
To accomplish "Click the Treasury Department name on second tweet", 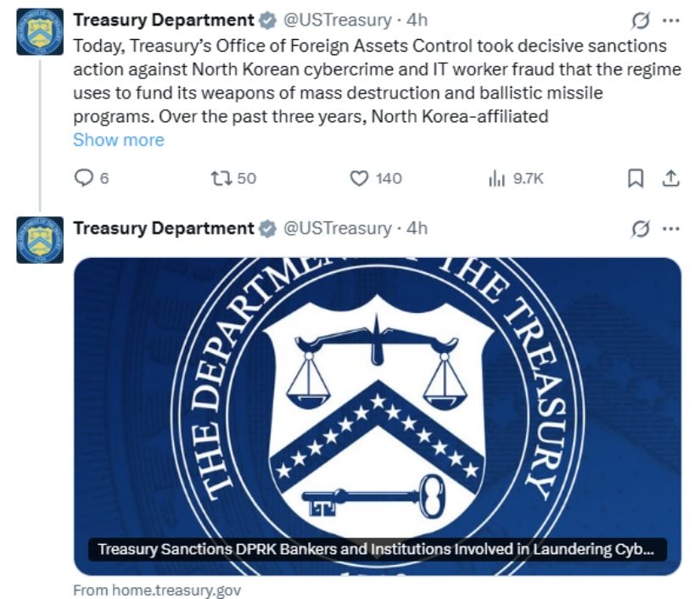I will click(x=164, y=228).
